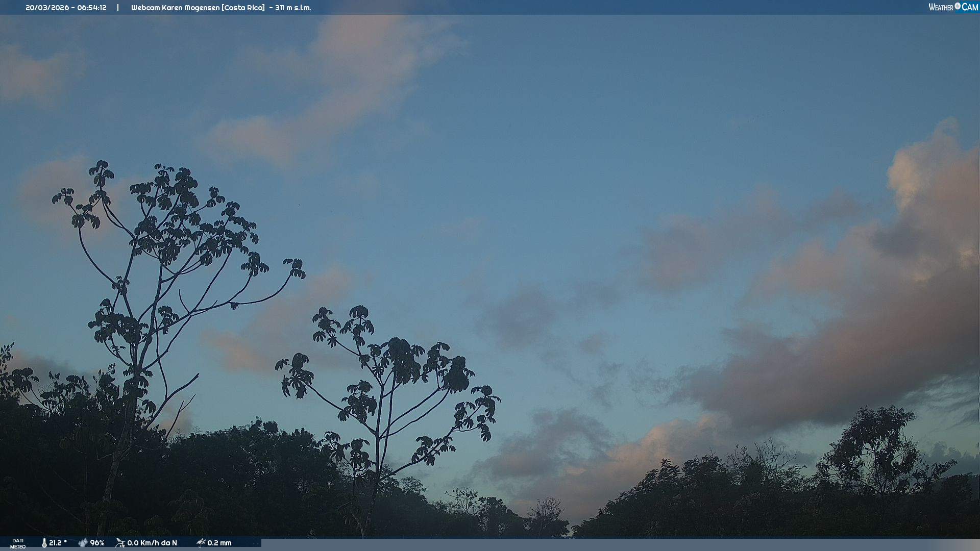Click the thermometer temperature icon

[x=44, y=543]
